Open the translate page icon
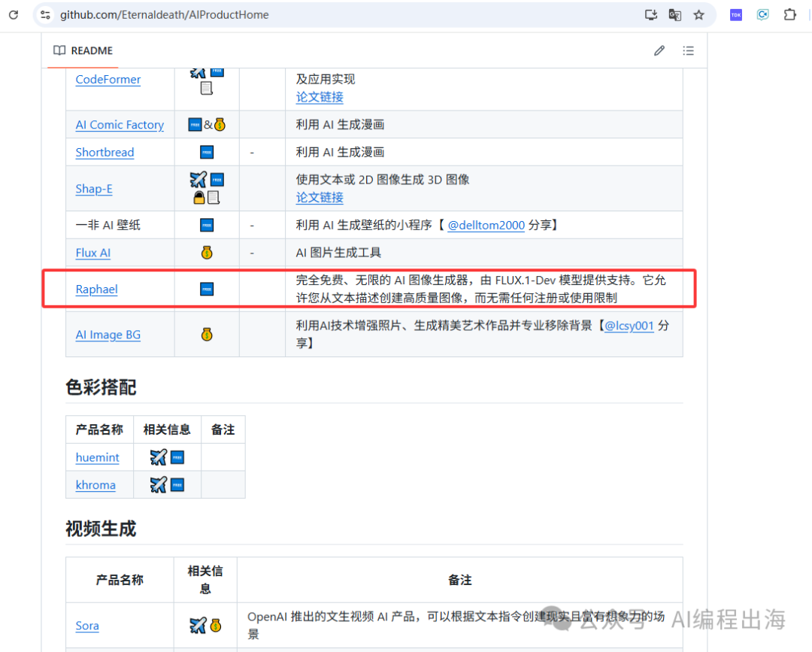The width and height of the screenshot is (812, 652). click(x=675, y=15)
